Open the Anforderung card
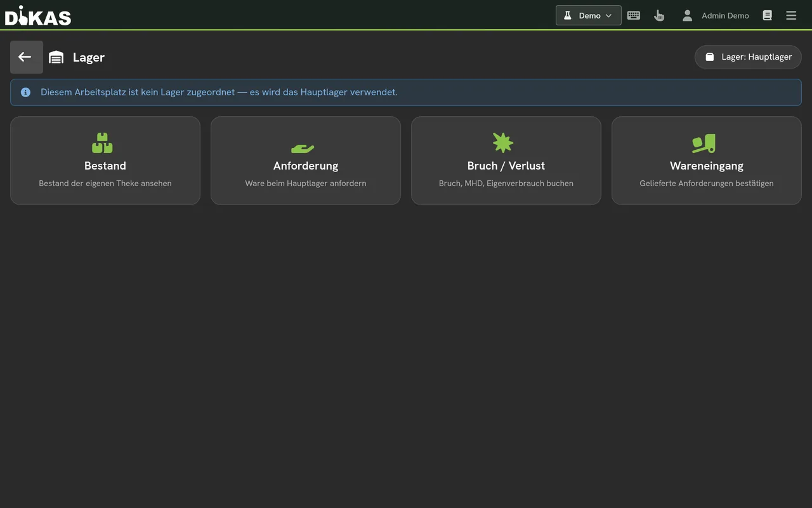Viewport: 812px width, 508px height. coord(306,161)
